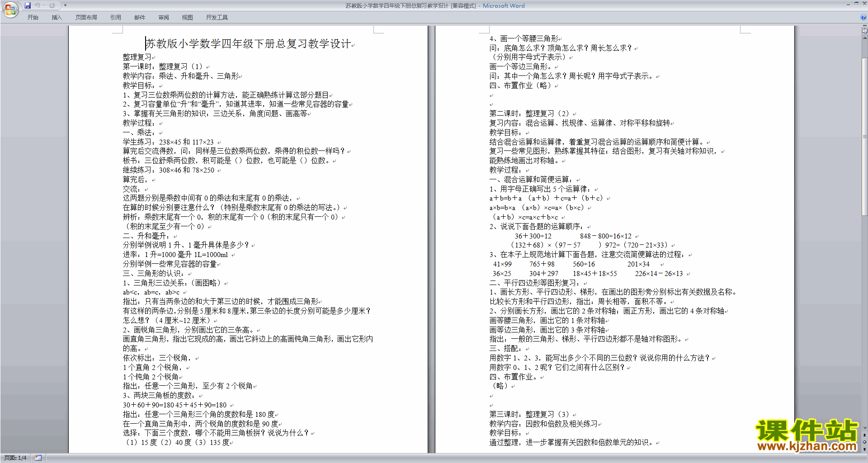Click the 页面: 1/4 status bar indicator
The image size is (868, 463).
coord(15,458)
